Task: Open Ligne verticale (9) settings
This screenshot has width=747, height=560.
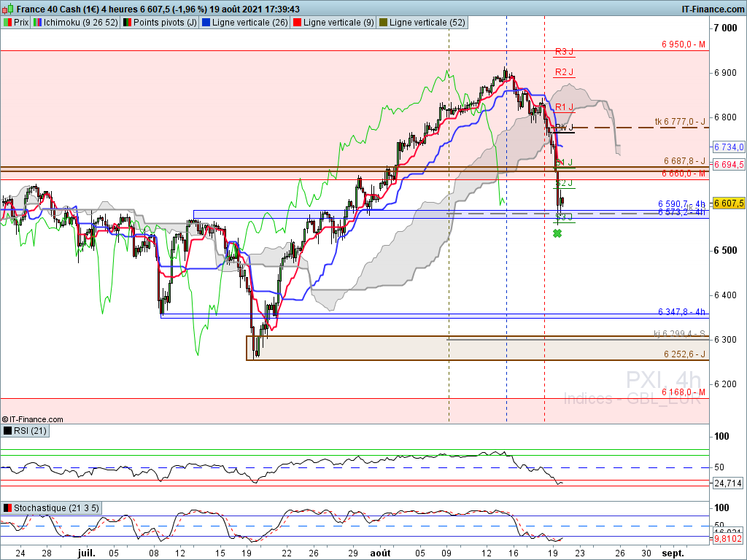Action: point(333,23)
